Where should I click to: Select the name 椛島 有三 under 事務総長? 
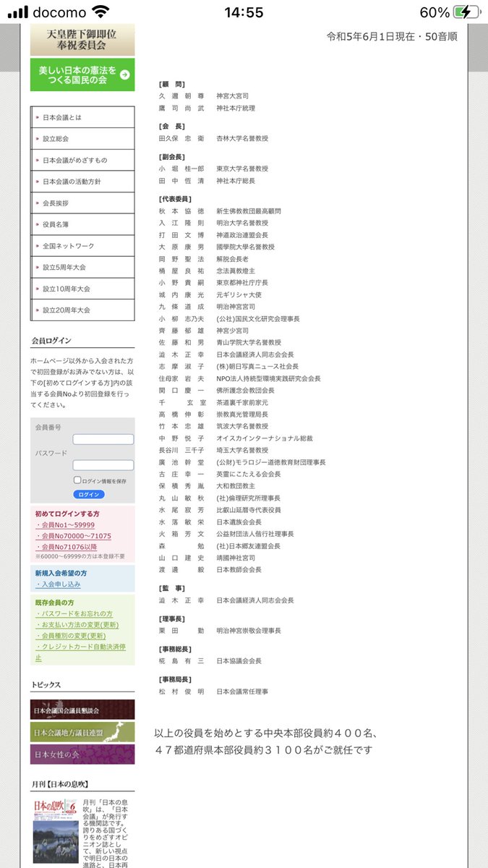tap(181, 661)
